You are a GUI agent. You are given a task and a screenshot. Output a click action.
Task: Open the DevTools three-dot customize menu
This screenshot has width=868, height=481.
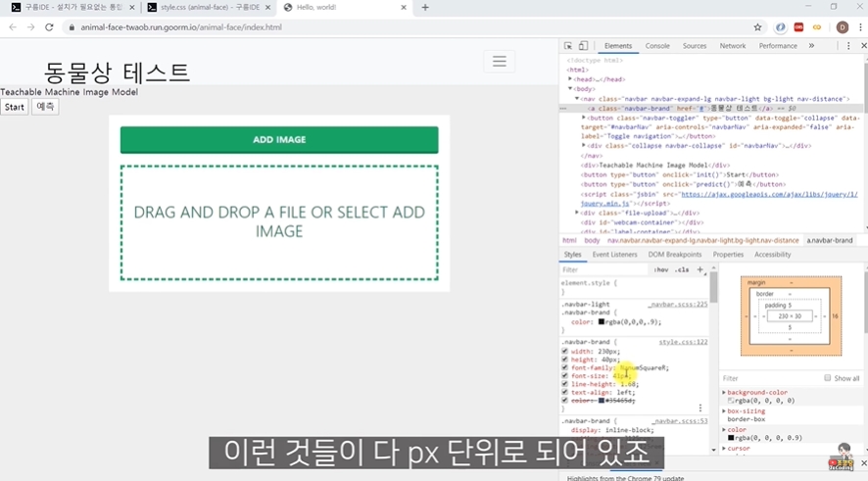point(848,46)
